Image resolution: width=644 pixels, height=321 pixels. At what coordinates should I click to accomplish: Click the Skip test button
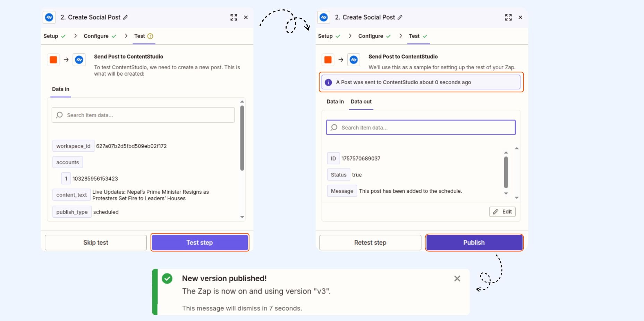(96, 243)
